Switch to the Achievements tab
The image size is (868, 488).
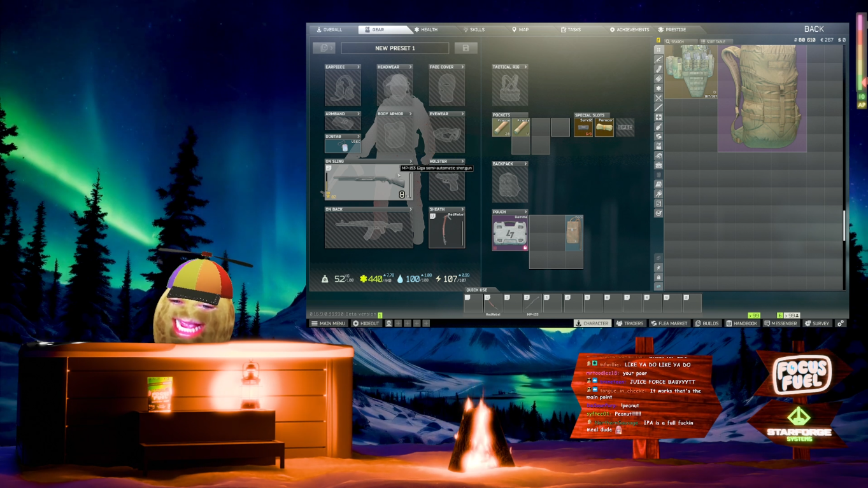(x=629, y=29)
